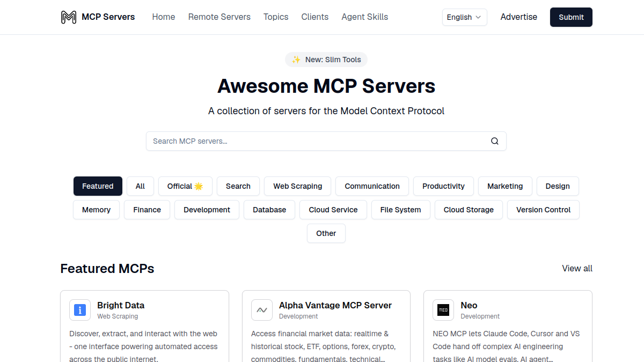Click Web Scraping label under Bright Data
The height and width of the screenshot is (362, 644).
pyautogui.click(x=118, y=316)
